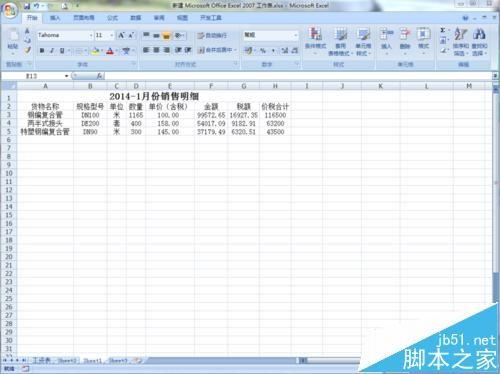The height and width of the screenshot is (374, 500).
Task: Toggle Center horizontal alignment
Action: point(156,50)
